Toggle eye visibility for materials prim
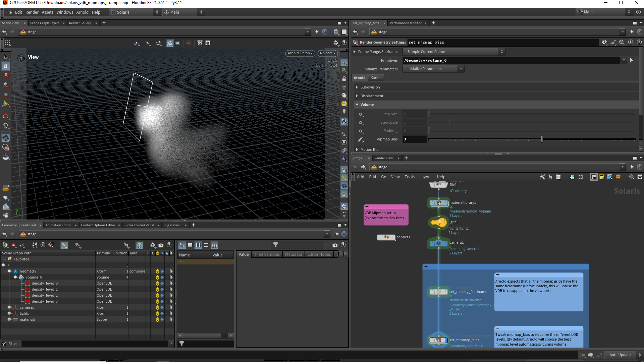 click(x=162, y=320)
